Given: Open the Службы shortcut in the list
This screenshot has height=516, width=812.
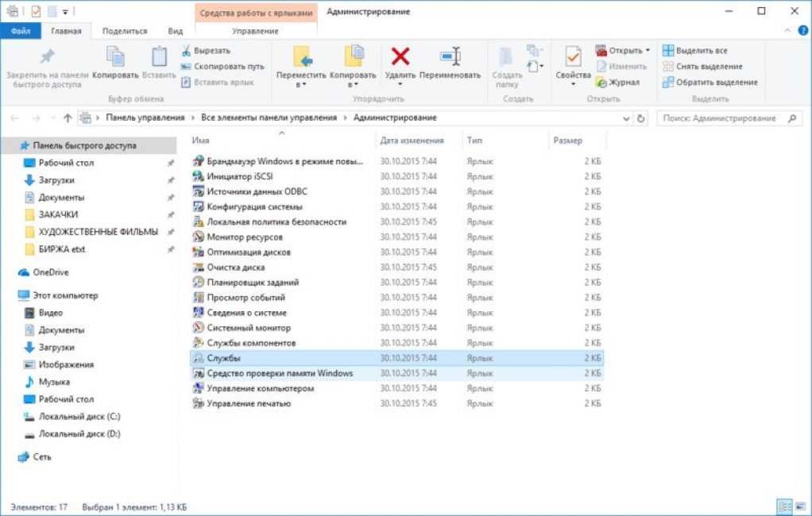Looking at the screenshot, I should click(x=223, y=358).
